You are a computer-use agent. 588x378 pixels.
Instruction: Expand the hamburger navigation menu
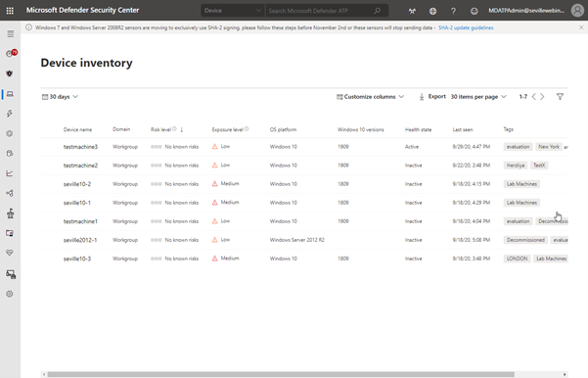point(10,34)
